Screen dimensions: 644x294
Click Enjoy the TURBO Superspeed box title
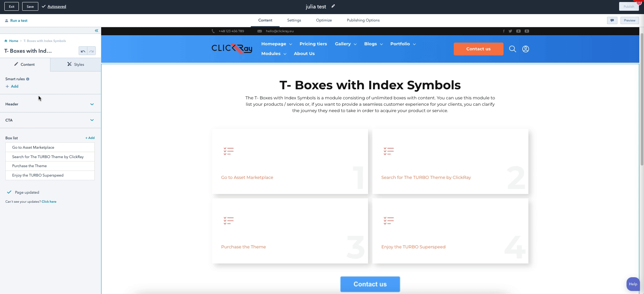[413, 247]
